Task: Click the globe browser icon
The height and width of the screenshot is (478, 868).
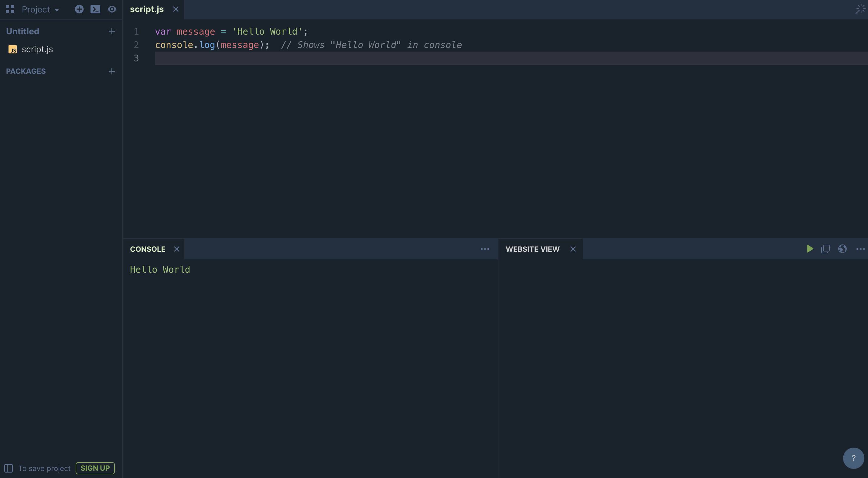Action: point(842,249)
